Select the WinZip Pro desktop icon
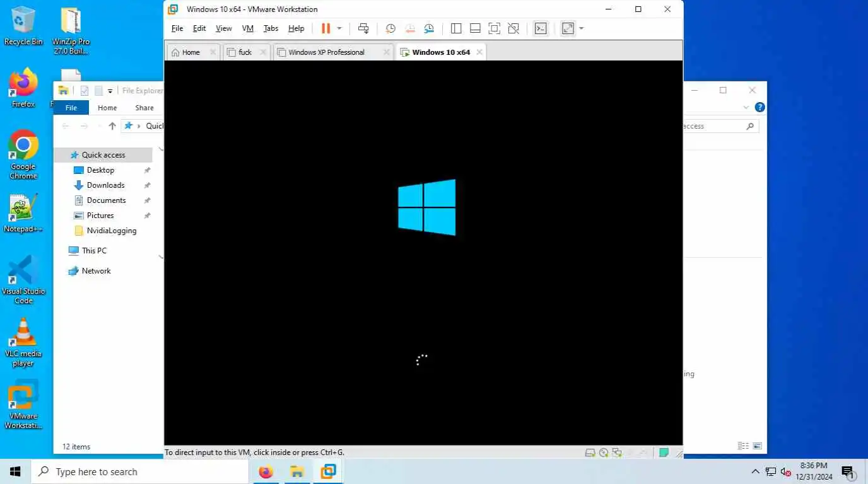 click(71, 31)
